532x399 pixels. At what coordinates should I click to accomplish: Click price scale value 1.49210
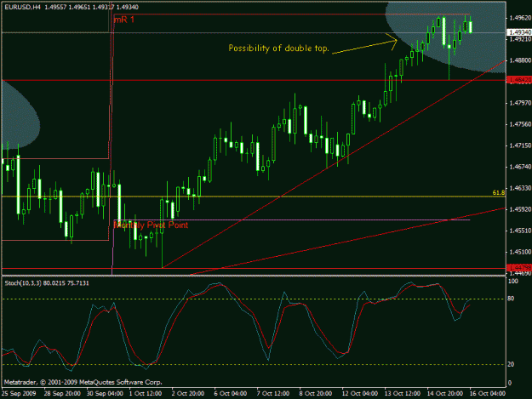coord(520,39)
